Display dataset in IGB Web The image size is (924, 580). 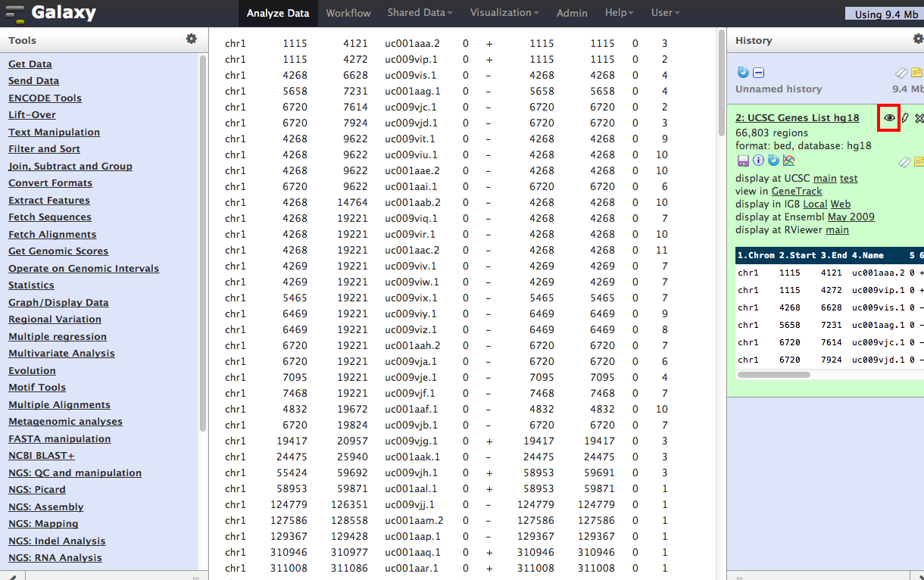pyautogui.click(x=840, y=204)
